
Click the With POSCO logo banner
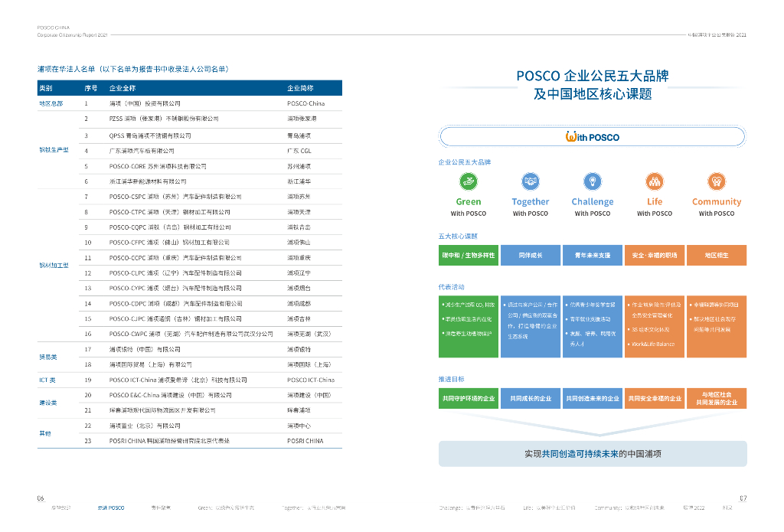click(592, 137)
